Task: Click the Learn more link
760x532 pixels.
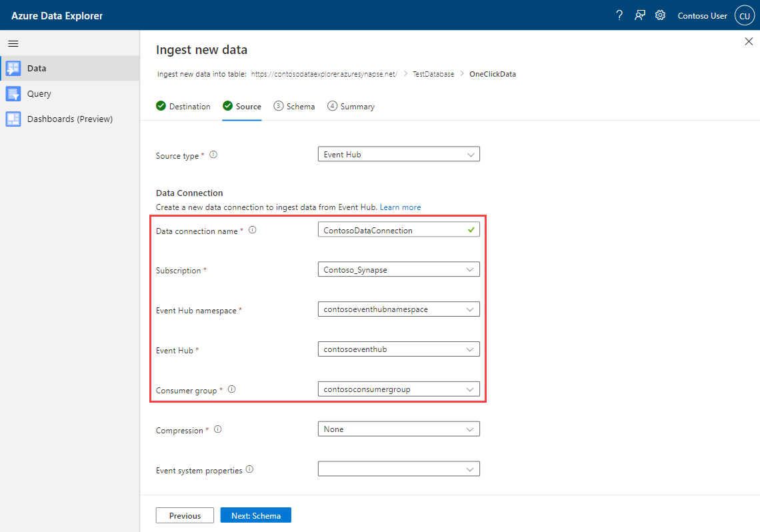Action: pyautogui.click(x=400, y=207)
